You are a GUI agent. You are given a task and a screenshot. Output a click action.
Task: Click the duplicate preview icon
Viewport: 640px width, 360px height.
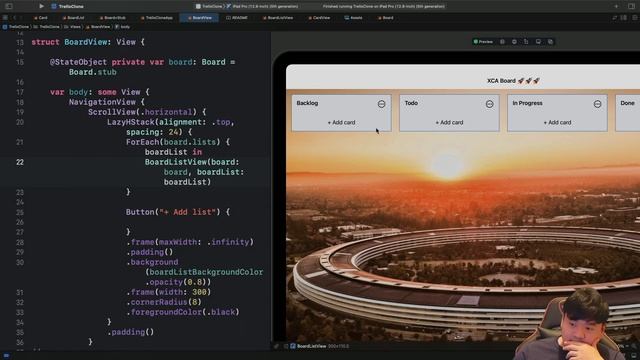pyautogui.click(x=550, y=42)
